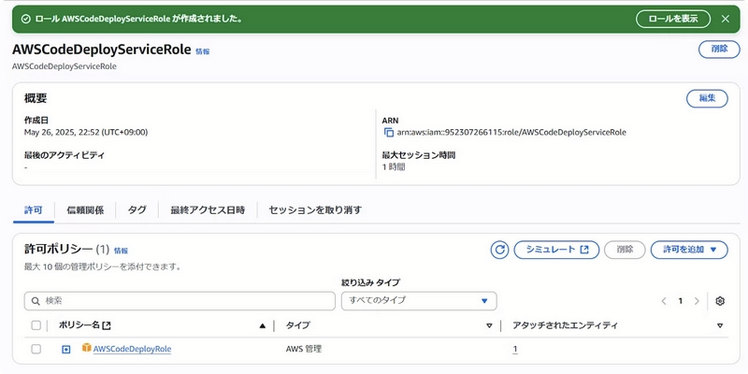Click the creation date May 26, 2025 text
The width and height of the screenshot is (748, 374).
(x=86, y=133)
